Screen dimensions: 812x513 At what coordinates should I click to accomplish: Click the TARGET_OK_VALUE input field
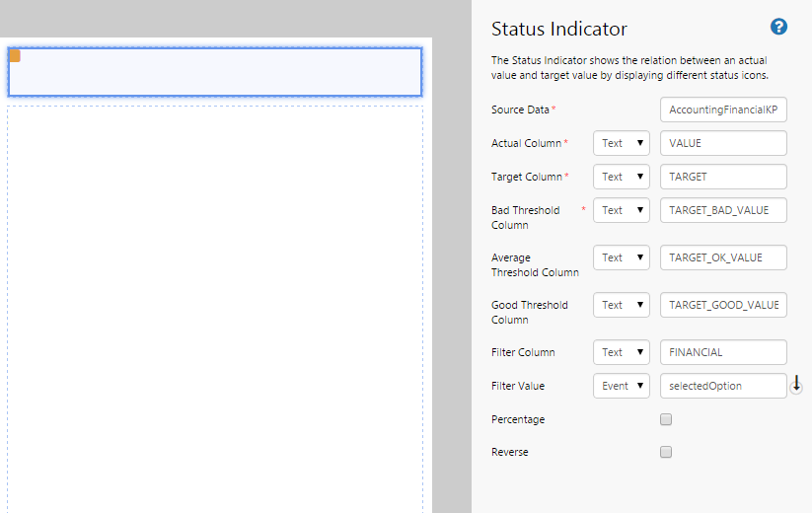(722, 257)
